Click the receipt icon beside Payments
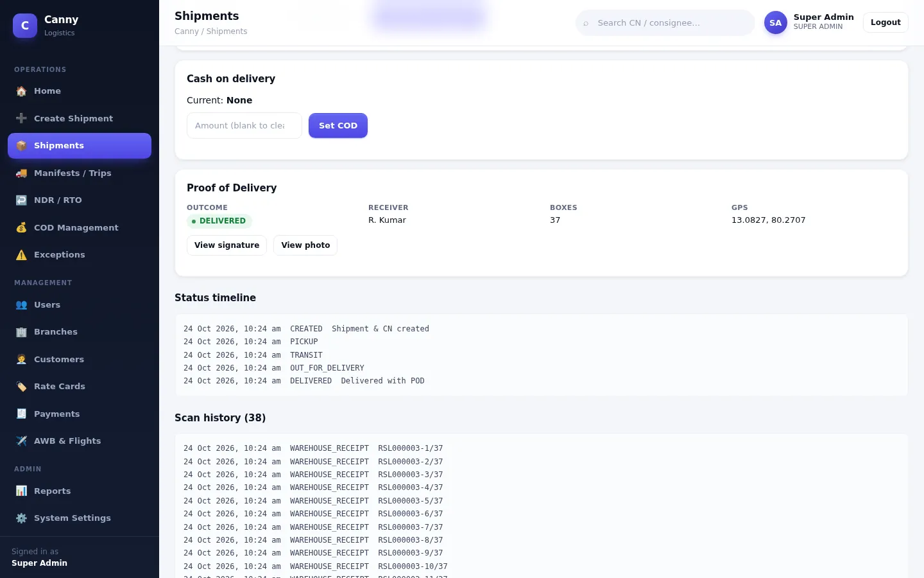 pyautogui.click(x=21, y=414)
